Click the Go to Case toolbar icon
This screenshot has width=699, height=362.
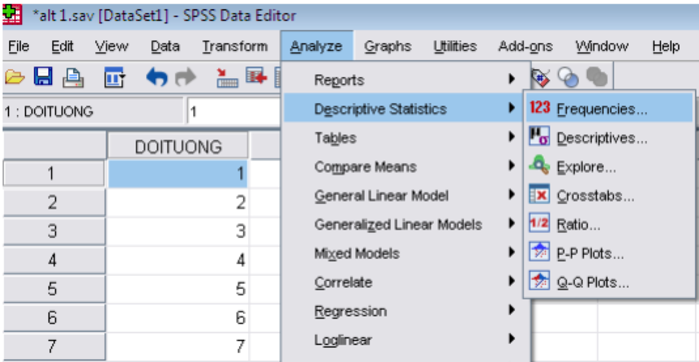227,78
